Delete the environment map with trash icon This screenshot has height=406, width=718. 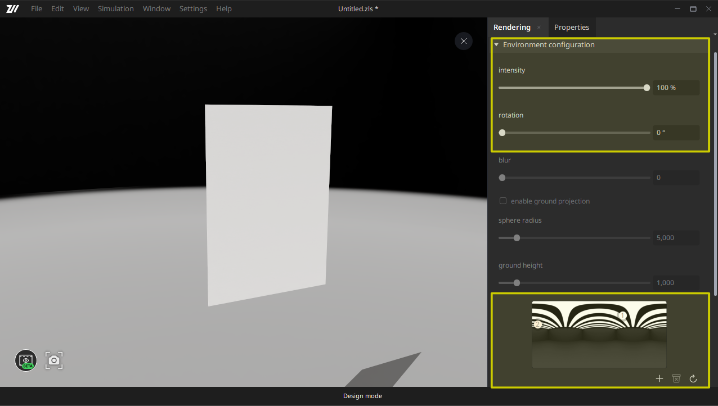coord(676,379)
